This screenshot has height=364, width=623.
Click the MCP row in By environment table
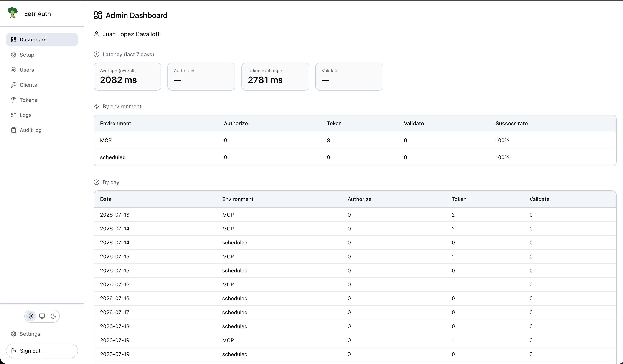tap(355, 140)
